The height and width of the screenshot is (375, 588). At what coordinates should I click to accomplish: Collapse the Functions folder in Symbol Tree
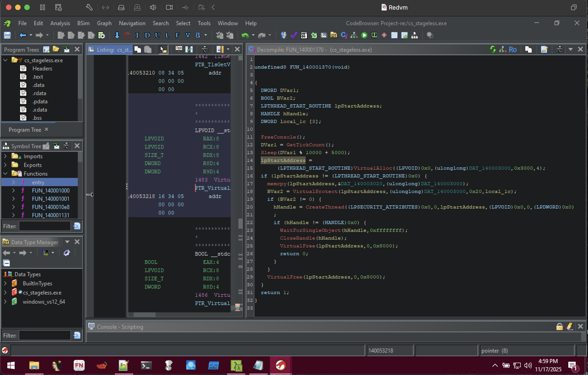tap(5, 174)
